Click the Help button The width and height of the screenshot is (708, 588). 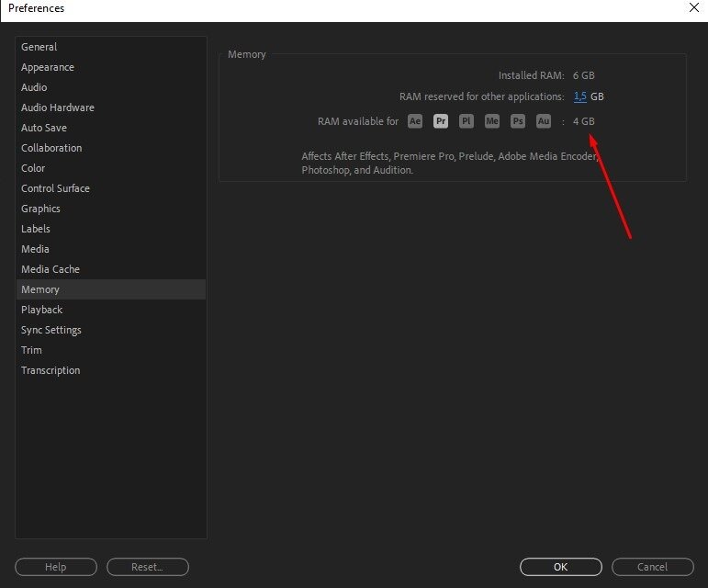56,567
